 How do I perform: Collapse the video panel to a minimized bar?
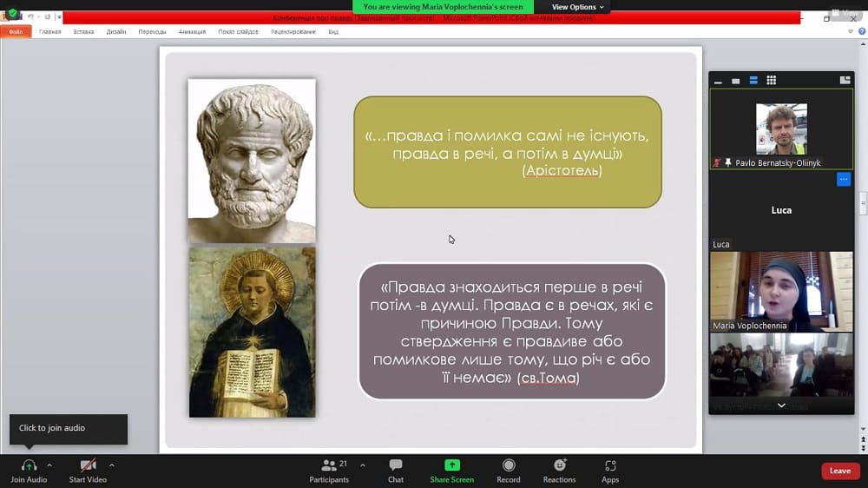coord(718,82)
